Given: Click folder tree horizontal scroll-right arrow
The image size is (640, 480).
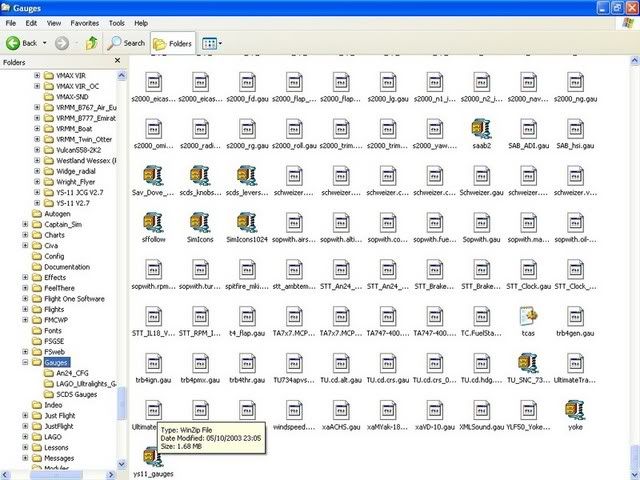Looking at the screenshot, I should (x=111, y=475).
